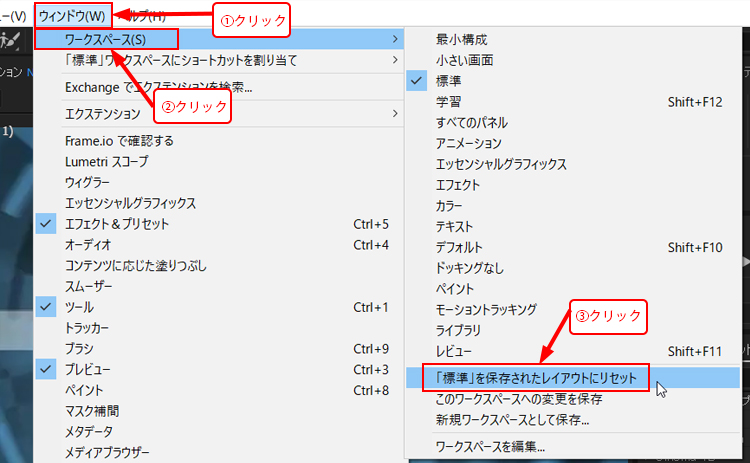Screen dimensions: 750x463
Task: Toggle the ツール panel checkmark
Action: point(79,307)
